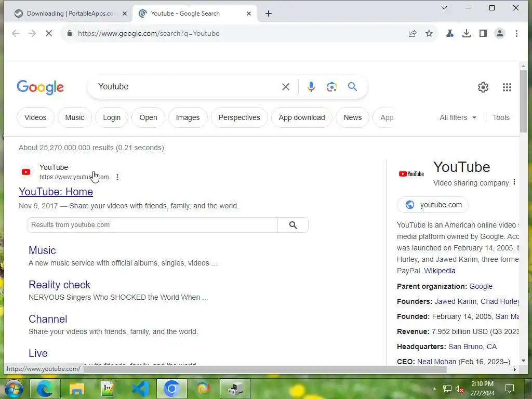Open Google quick settings gear
The image size is (532, 399).
point(483,87)
